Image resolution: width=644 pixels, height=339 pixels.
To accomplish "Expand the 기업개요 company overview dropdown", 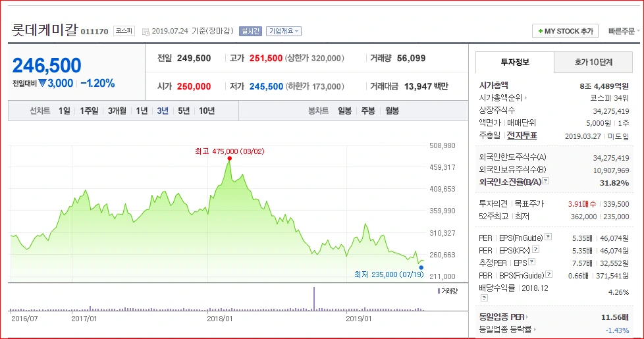I will (x=284, y=31).
